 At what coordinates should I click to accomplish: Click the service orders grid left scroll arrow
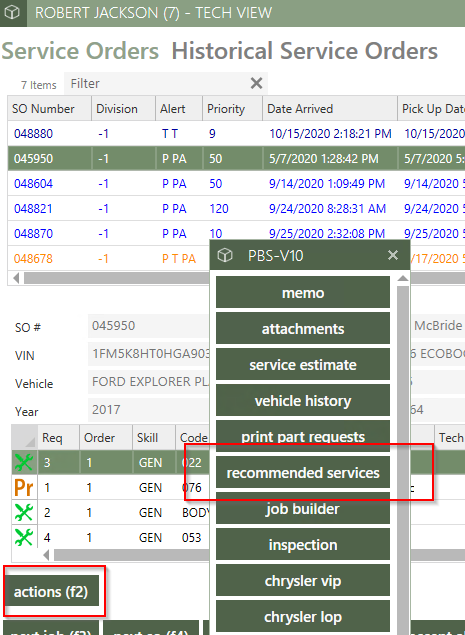[x=16, y=278]
